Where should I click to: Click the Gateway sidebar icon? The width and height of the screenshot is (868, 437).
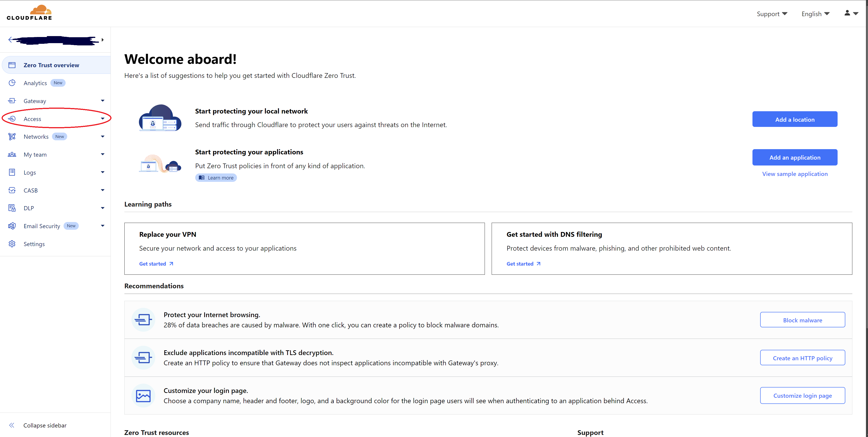click(x=12, y=101)
